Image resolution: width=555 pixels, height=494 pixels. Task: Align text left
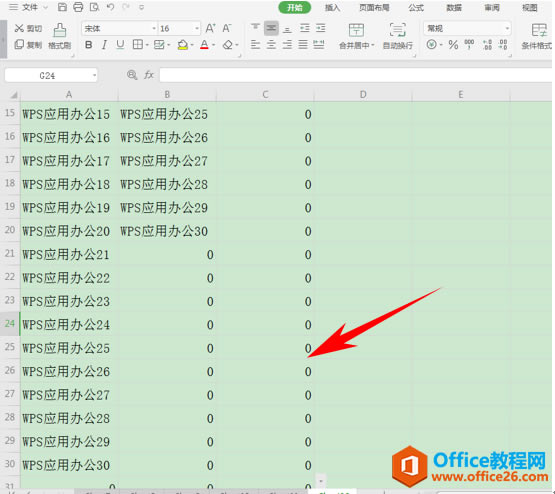click(255, 45)
